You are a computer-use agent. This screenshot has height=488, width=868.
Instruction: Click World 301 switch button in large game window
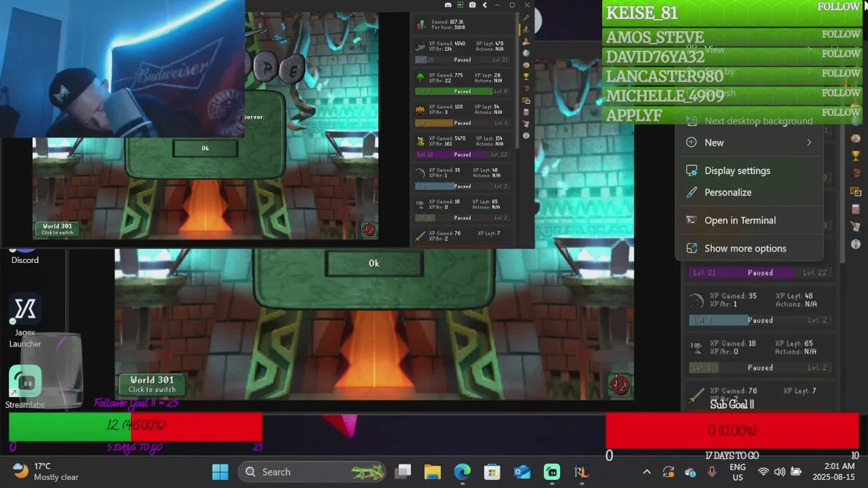pyautogui.click(x=152, y=384)
